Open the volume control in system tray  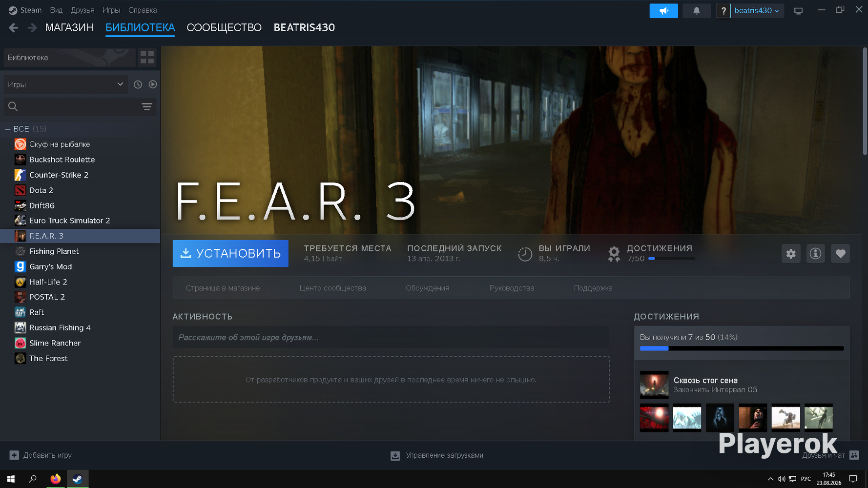tap(781, 479)
